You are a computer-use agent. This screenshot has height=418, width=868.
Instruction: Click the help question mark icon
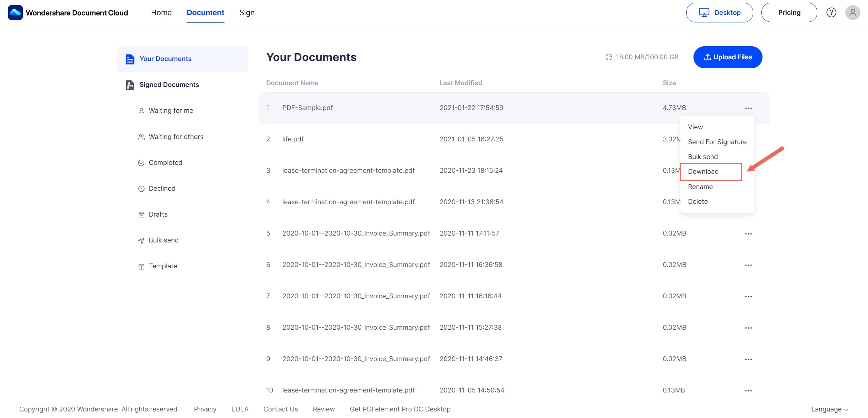(831, 12)
